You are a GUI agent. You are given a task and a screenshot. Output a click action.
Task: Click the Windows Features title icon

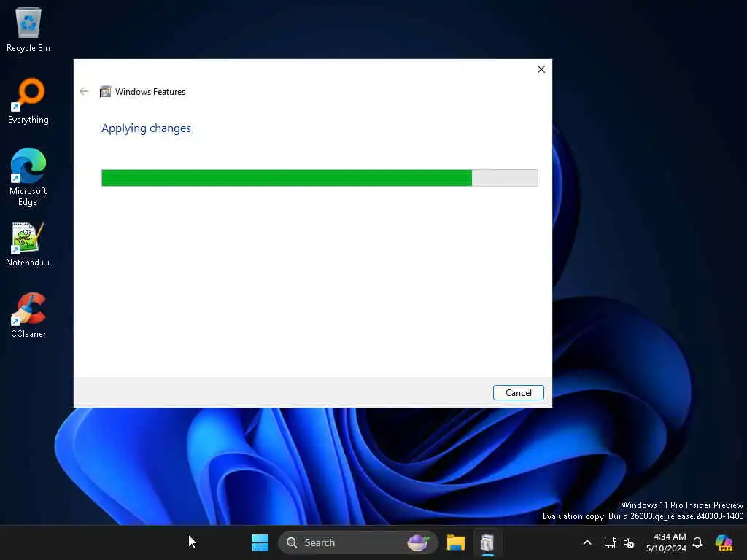(x=105, y=91)
